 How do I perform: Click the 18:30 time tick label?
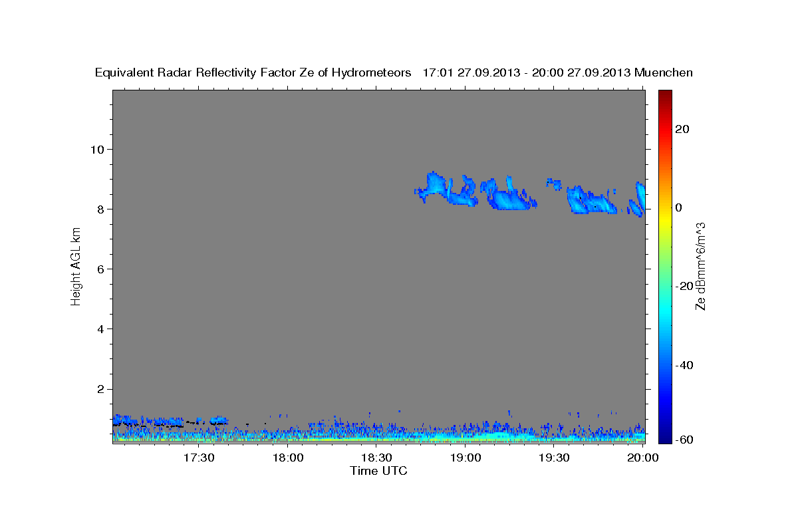377,458
